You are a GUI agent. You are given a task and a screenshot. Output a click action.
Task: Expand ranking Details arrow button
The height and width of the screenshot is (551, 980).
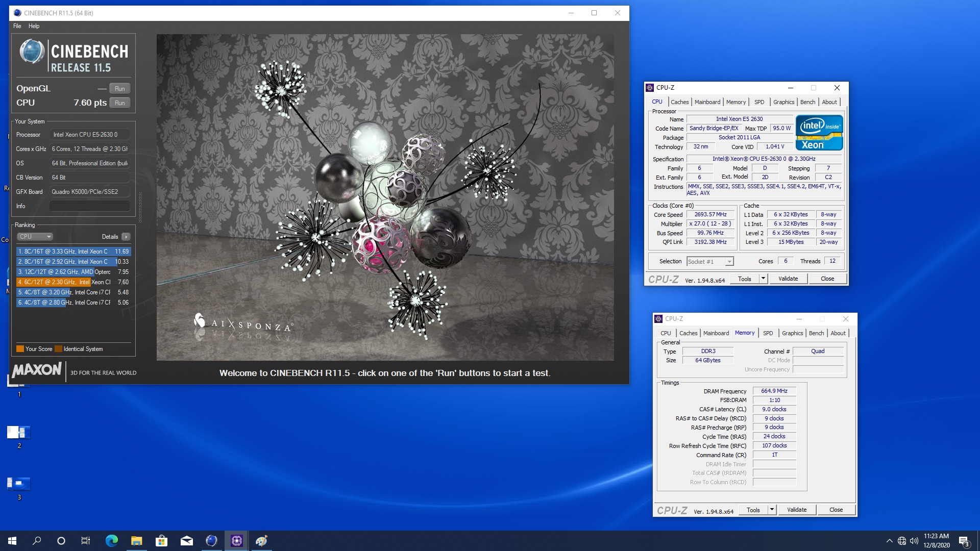point(126,237)
